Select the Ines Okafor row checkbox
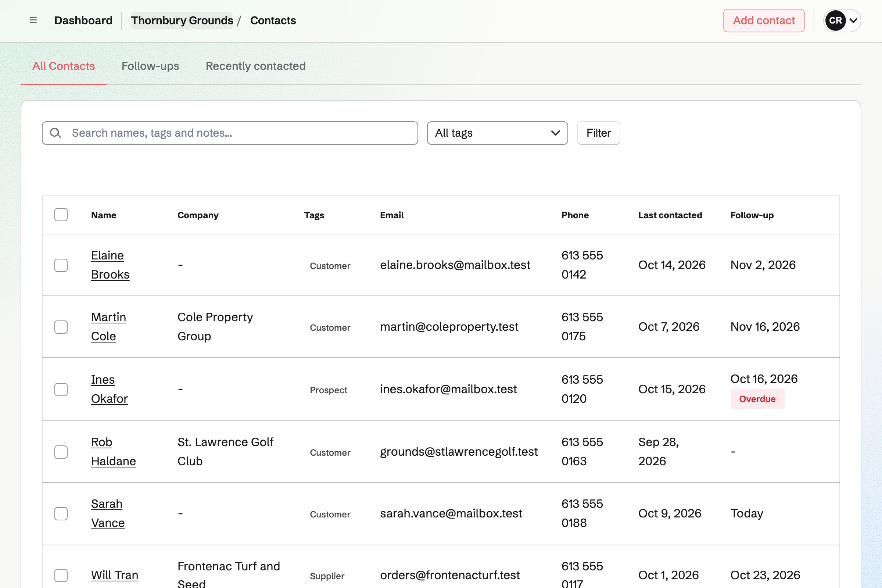882x588 pixels. click(61, 389)
